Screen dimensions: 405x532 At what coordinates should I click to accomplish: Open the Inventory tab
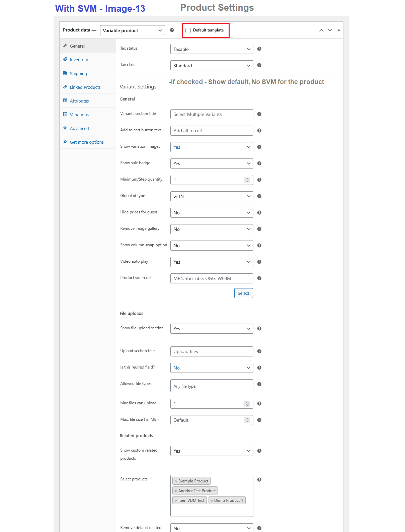pyautogui.click(x=79, y=60)
